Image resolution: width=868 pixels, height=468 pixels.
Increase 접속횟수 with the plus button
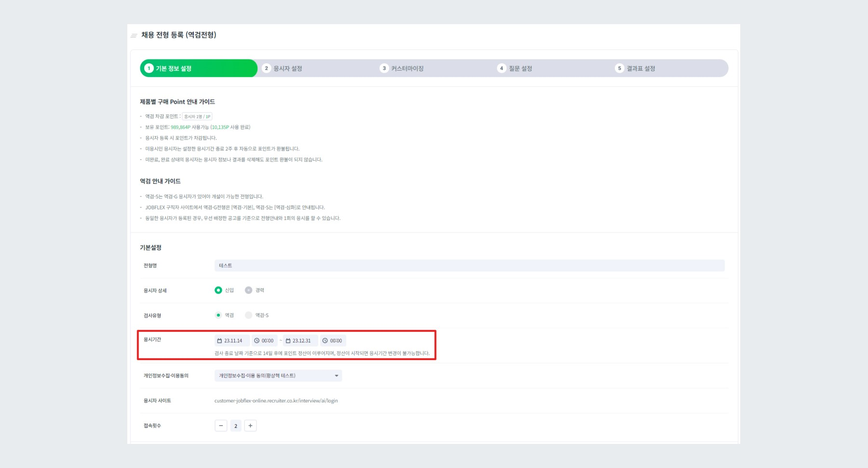250,426
